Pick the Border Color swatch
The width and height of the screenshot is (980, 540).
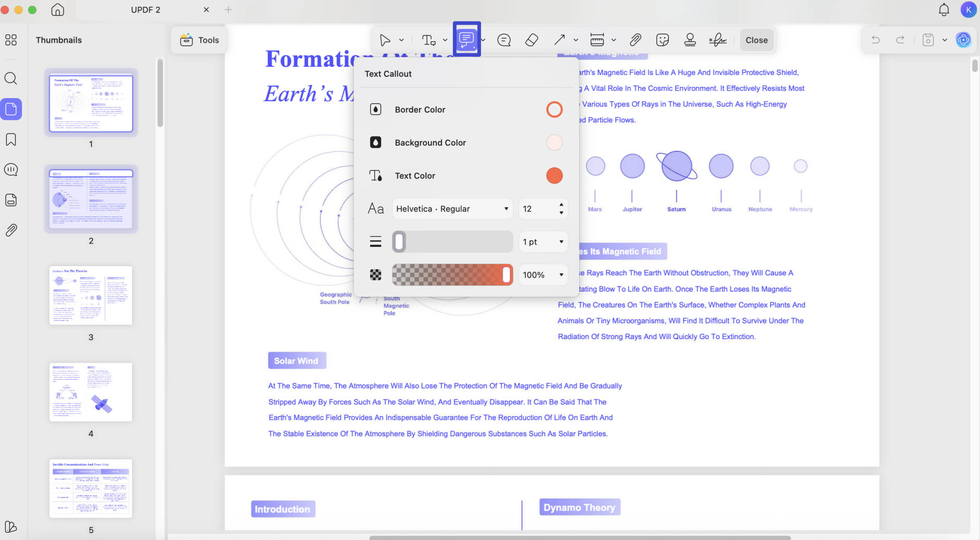tap(554, 110)
